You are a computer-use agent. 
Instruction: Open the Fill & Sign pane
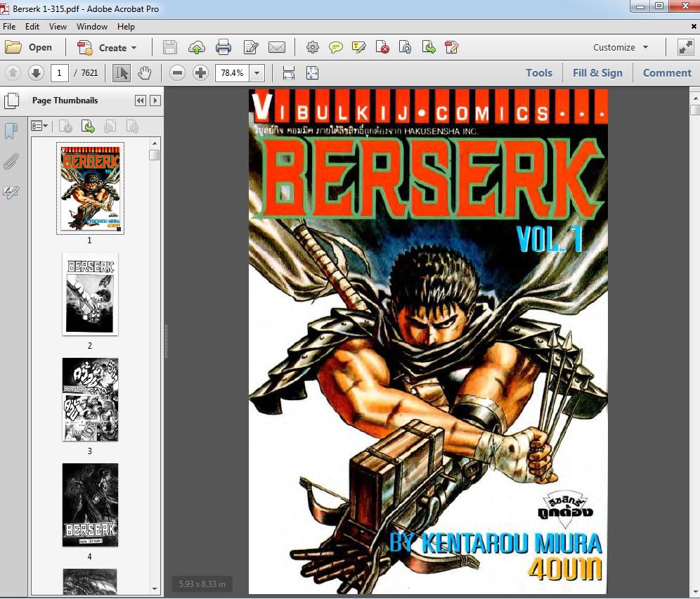pyautogui.click(x=597, y=73)
